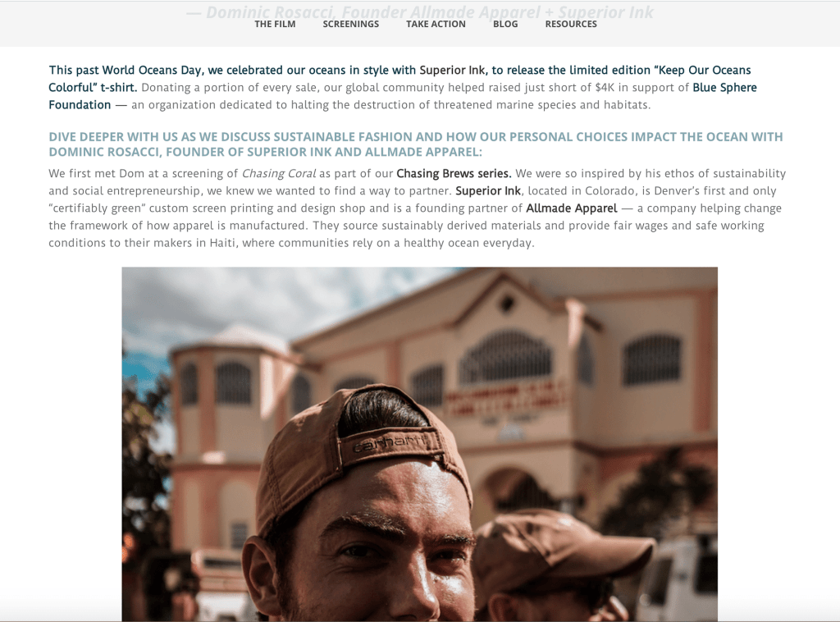This screenshot has width=840, height=622.
Task: Visit the Allmade Apparel link
Action: tap(572, 208)
